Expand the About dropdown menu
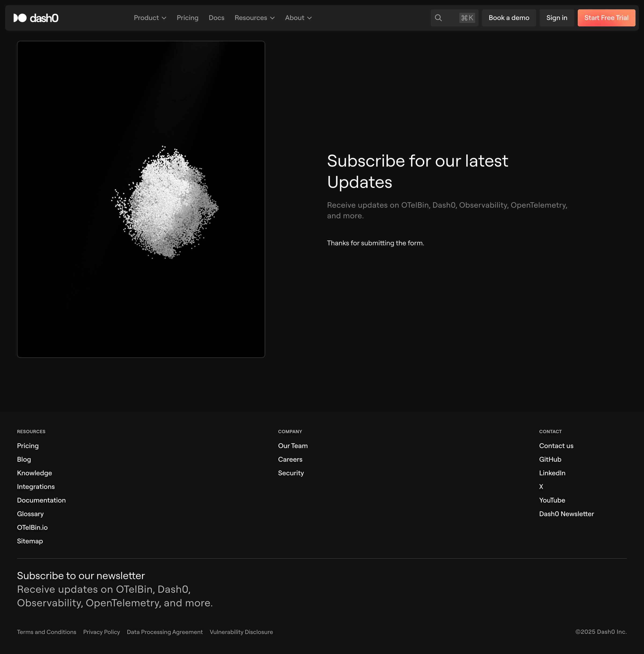Screen dimensions: 644x654 [x=298, y=18]
